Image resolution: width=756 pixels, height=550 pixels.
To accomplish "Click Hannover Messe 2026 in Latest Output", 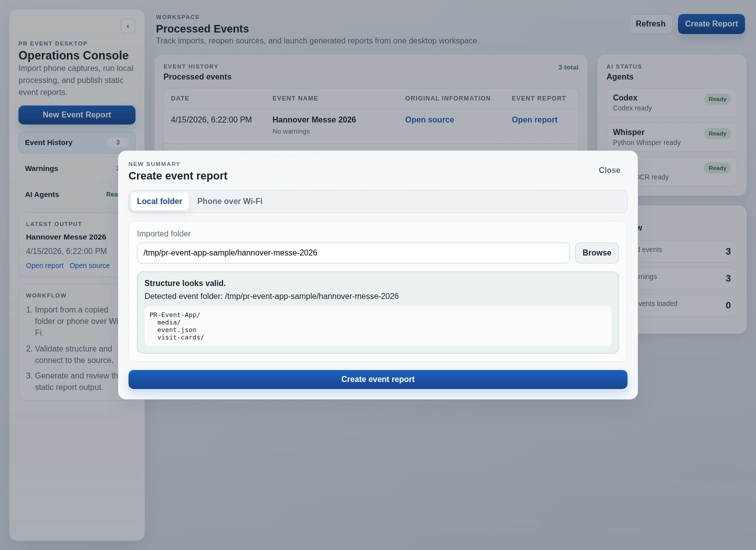I will [x=66, y=237].
